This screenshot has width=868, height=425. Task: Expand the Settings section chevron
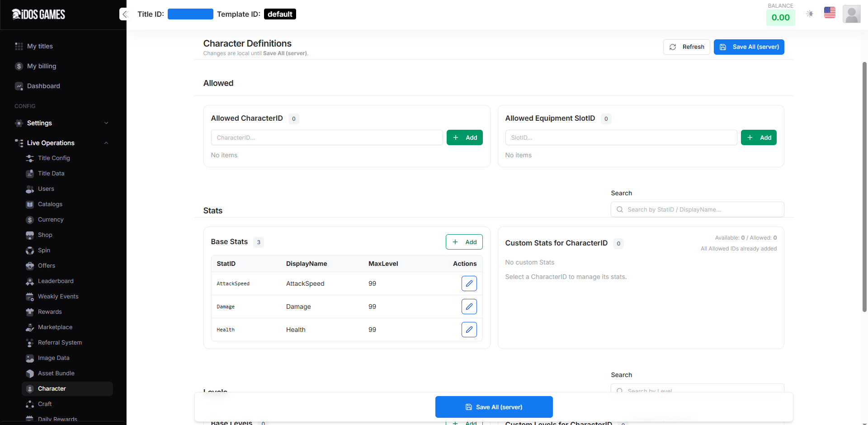(x=106, y=123)
